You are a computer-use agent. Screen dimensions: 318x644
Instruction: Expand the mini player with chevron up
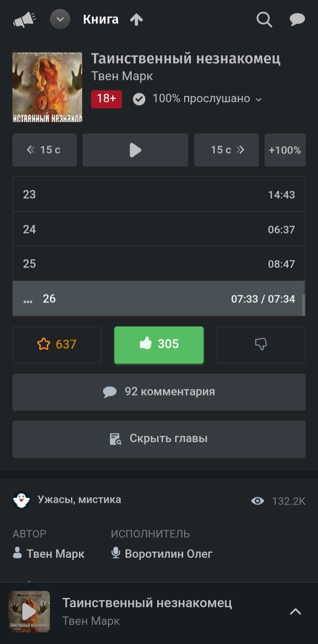pos(295,611)
